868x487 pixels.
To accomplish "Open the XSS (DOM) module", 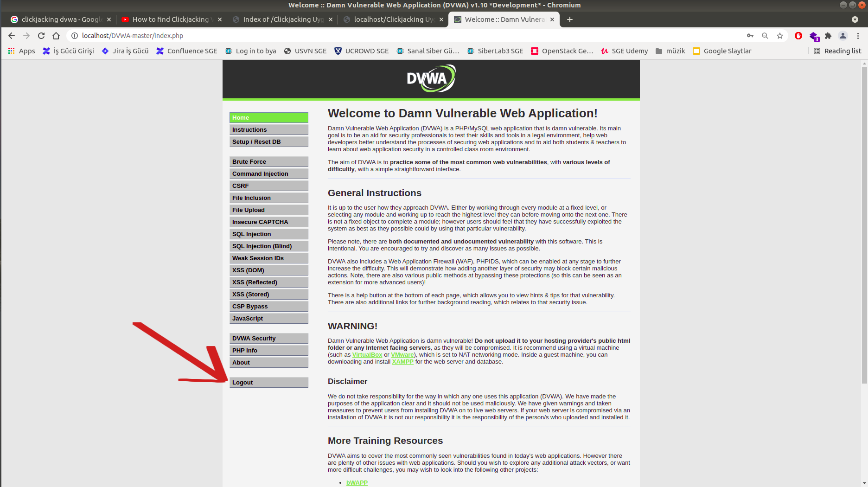I will pos(269,270).
